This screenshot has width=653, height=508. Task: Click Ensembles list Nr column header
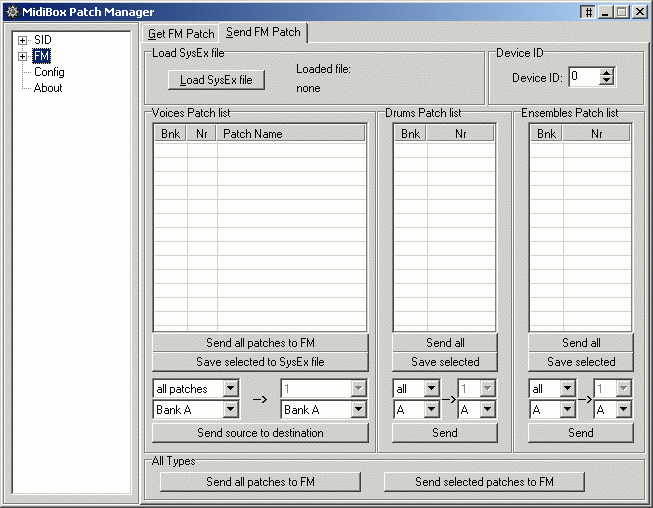[596, 134]
